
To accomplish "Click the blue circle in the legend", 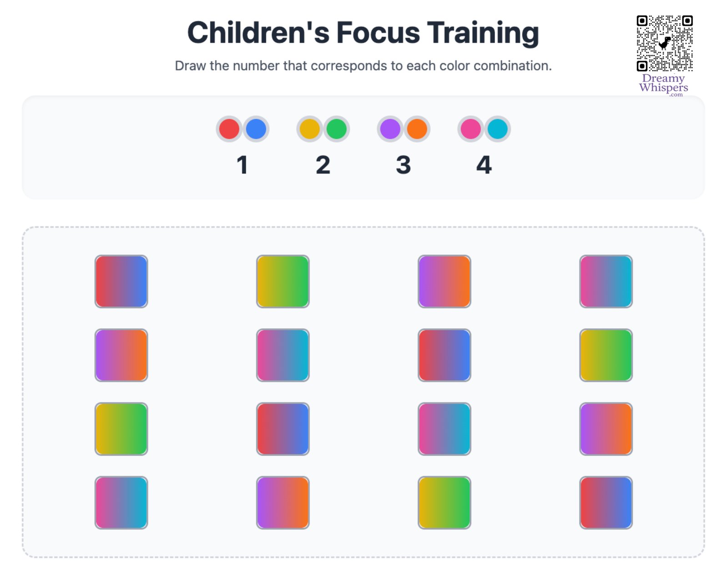I will [x=256, y=129].
